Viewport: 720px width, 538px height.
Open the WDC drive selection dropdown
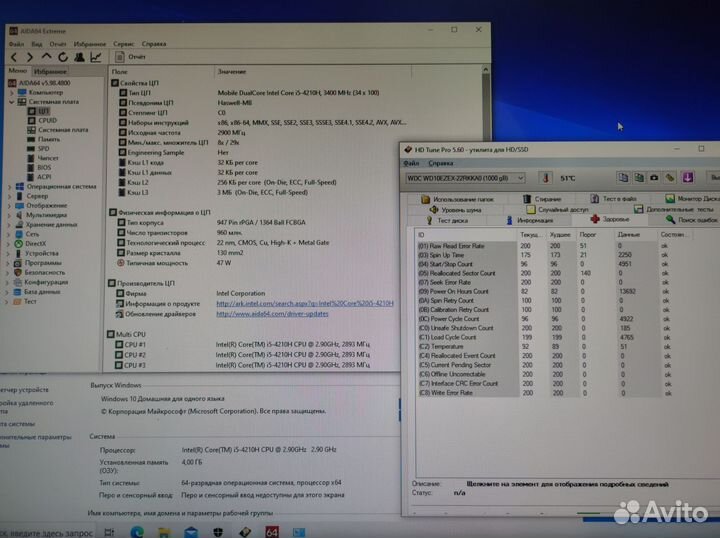pos(466,178)
